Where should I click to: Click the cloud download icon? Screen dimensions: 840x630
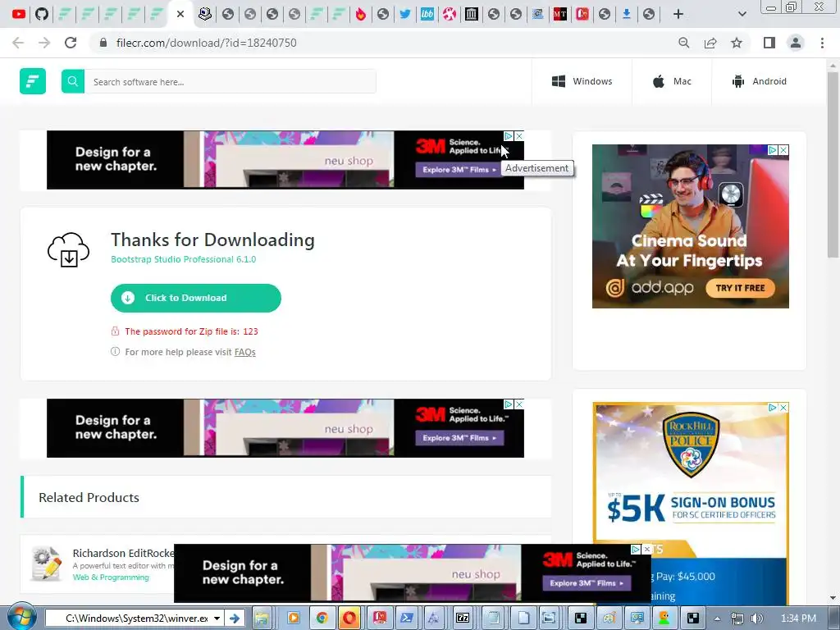[x=69, y=250]
